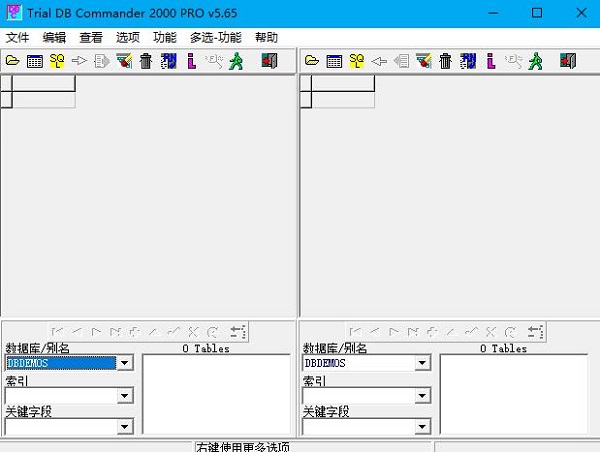The width and height of the screenshot is (600, 452).
Task: Open filter funnel tool in right toolbar
Action: click(424, 61)
